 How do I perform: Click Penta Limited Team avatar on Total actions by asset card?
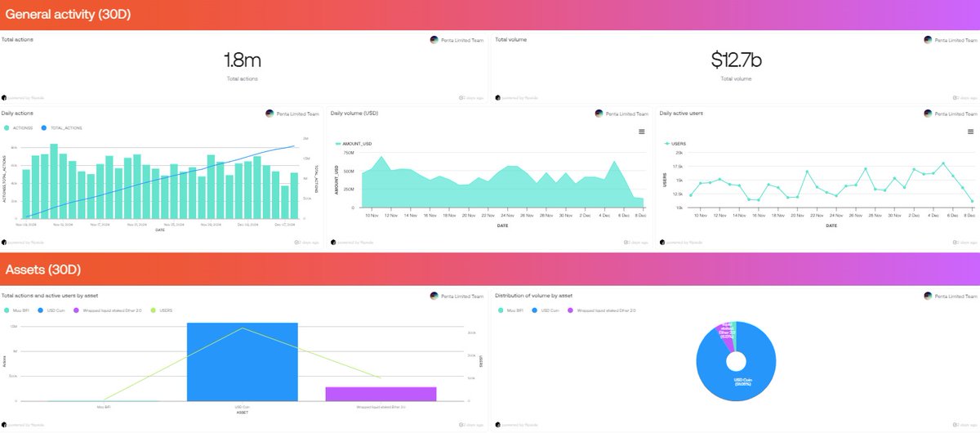434,296
